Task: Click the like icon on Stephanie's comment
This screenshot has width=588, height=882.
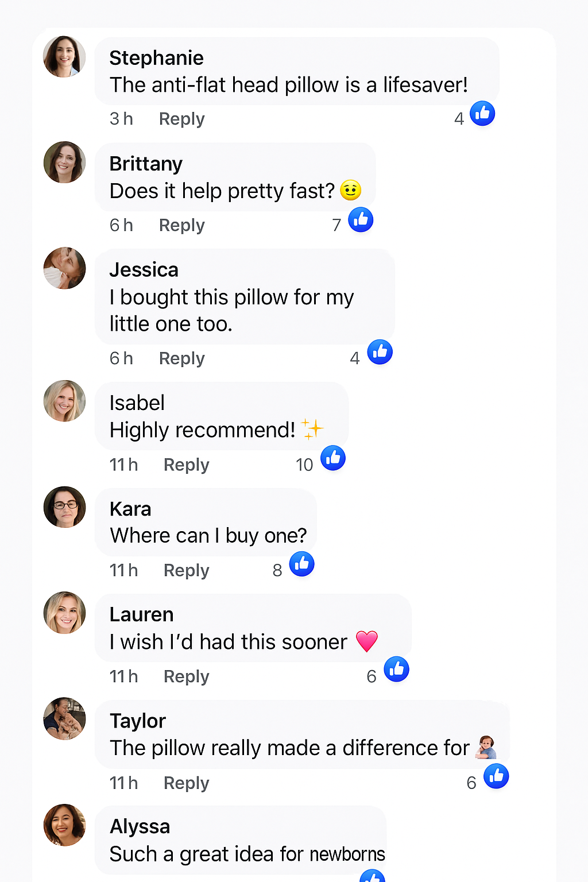Action: pos(482,113)
